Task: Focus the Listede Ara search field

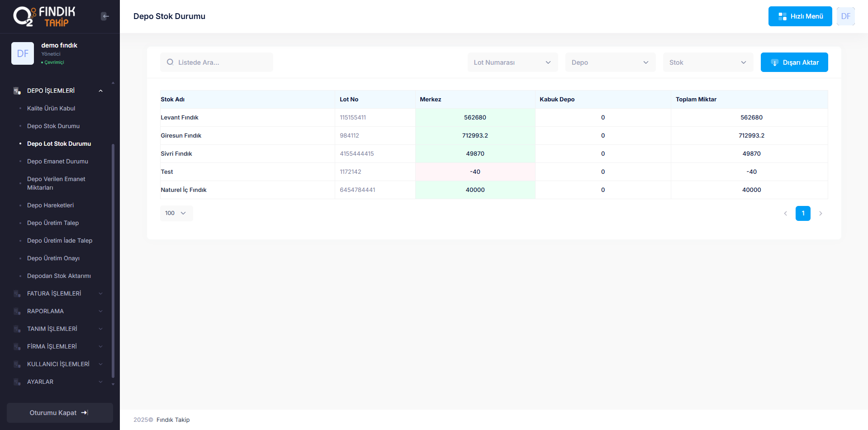Action: [x=222, y=62]
